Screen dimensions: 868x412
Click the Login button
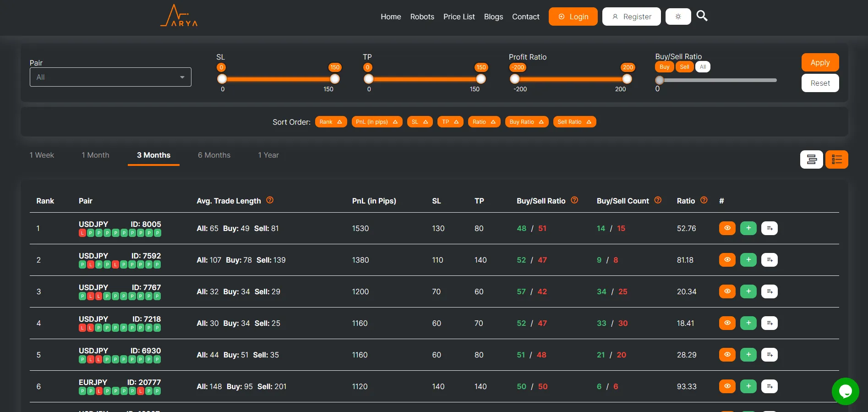tap(573, 16)
